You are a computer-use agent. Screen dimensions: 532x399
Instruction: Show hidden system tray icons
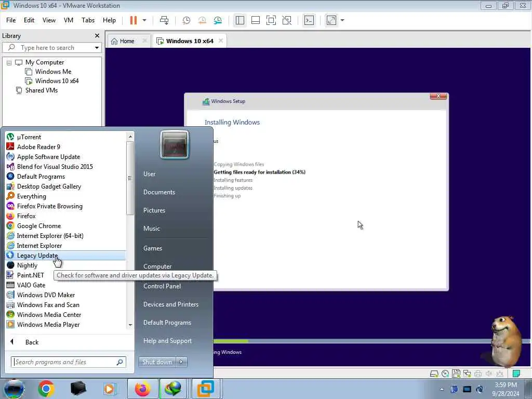[442, 389]
